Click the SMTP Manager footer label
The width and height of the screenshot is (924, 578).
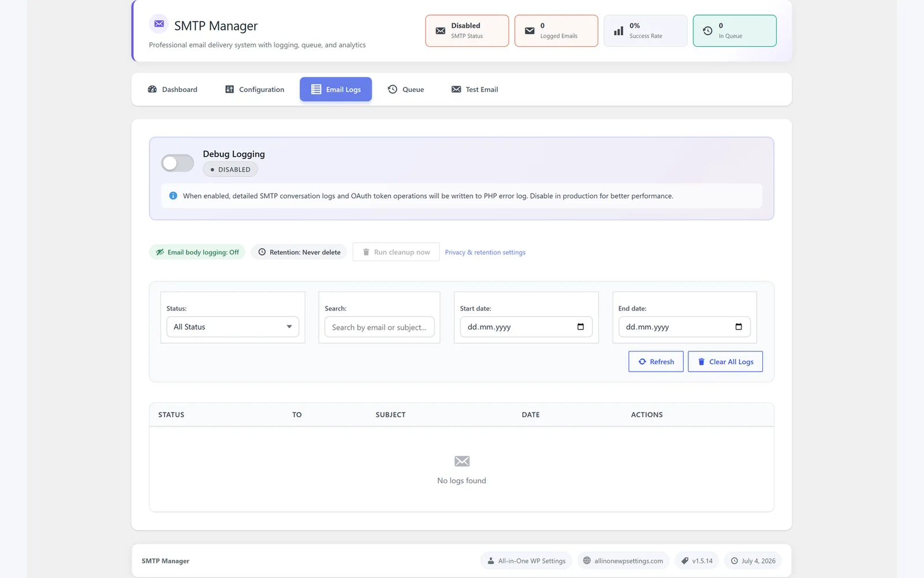tap(166, 561)
